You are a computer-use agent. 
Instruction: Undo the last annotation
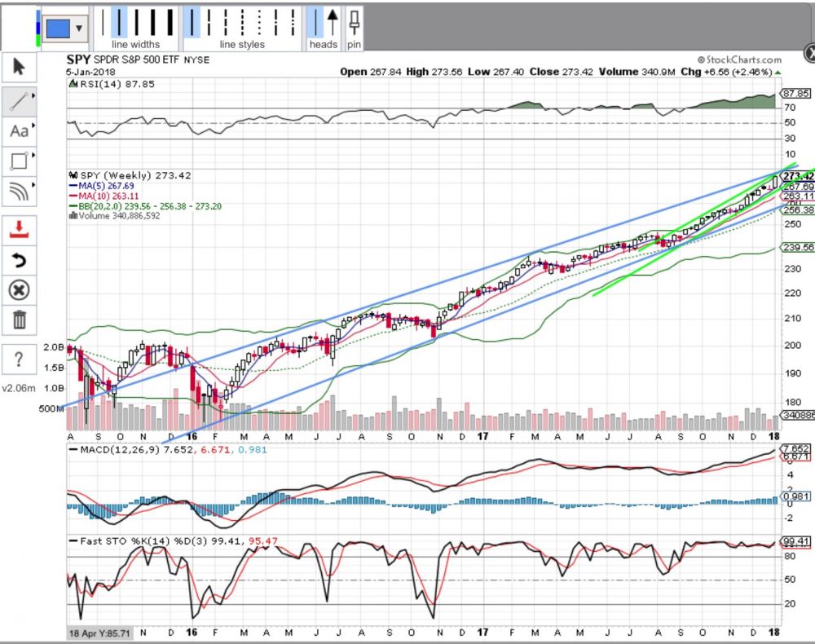[20, 259]
